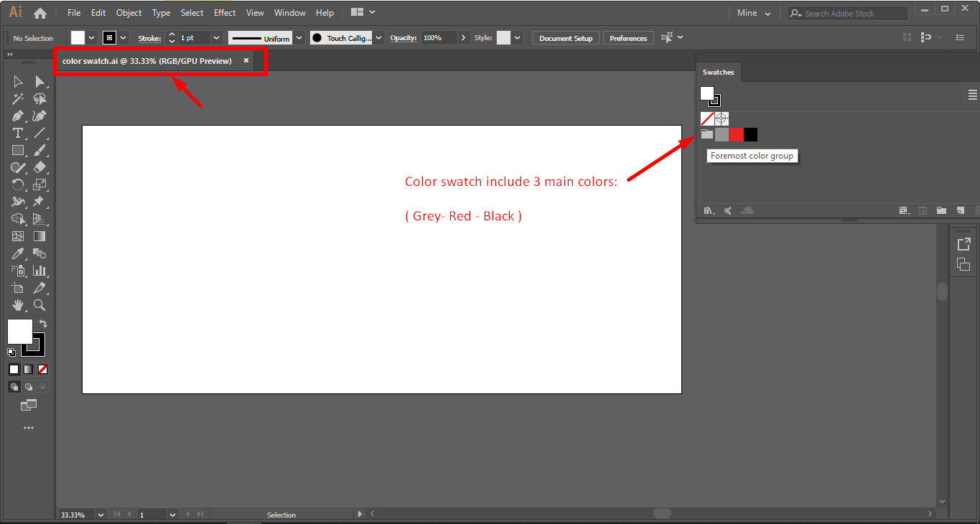This screenshot has height=524, width=980.
Task: Switch to Gradient paint mode
Action: click(28, 369)
